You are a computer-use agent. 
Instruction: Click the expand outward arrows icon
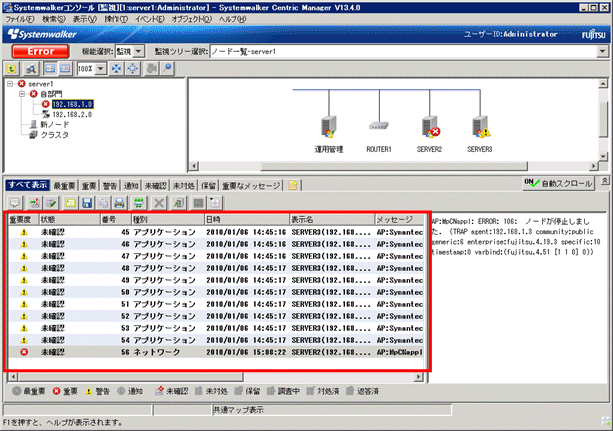tap(133, 69)
